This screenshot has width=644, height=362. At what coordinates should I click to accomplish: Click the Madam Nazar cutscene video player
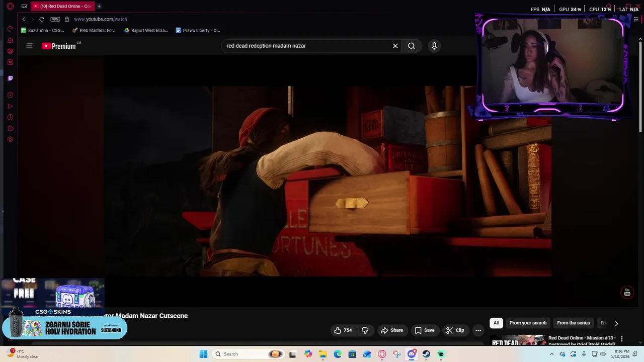[328, 181]
